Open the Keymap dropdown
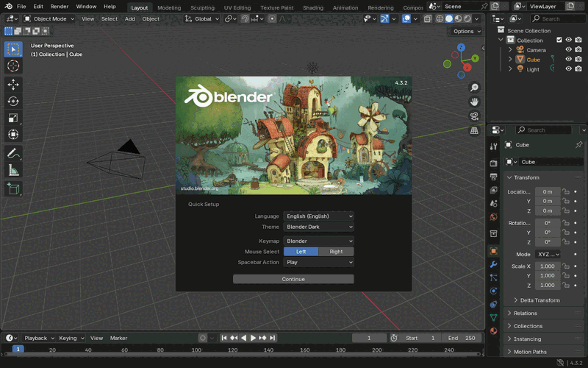Viewport: 588px width, 368px height. pos(318,241)
